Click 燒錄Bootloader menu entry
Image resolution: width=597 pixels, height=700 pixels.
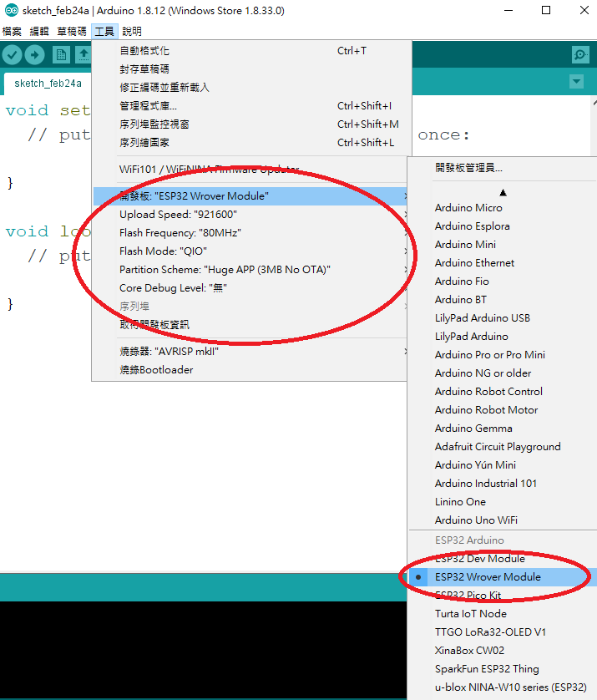click(250, 370)
